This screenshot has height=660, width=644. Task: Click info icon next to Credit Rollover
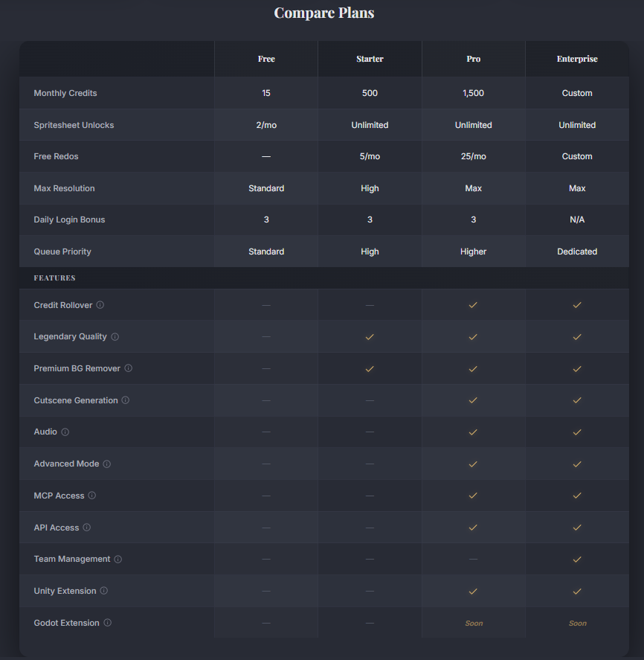[100, 305]
